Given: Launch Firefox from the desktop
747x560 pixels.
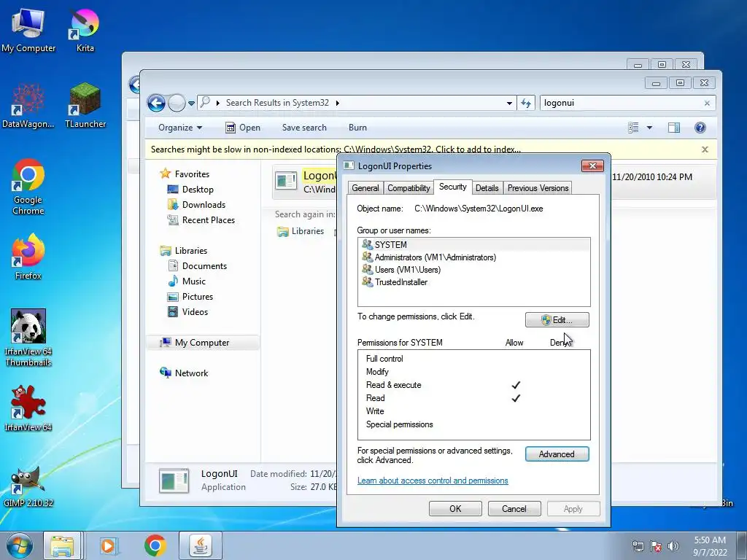Looking at the screenshot, I should pyautogui.click(x=28, y=257).
